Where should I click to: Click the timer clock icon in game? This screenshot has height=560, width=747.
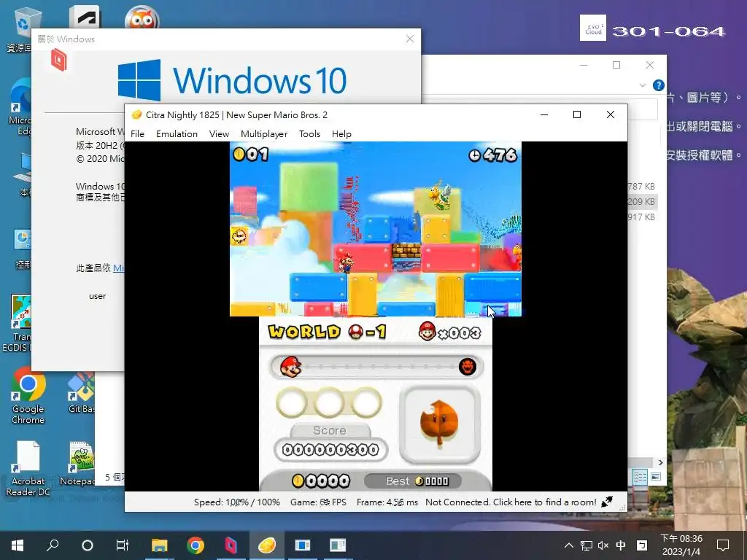tap(475, 155)
